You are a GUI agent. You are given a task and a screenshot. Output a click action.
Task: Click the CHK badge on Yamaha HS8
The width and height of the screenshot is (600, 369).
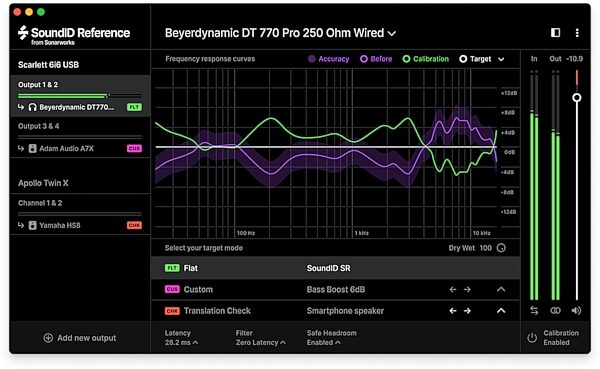pyautogui.click(x=134, y=225)
